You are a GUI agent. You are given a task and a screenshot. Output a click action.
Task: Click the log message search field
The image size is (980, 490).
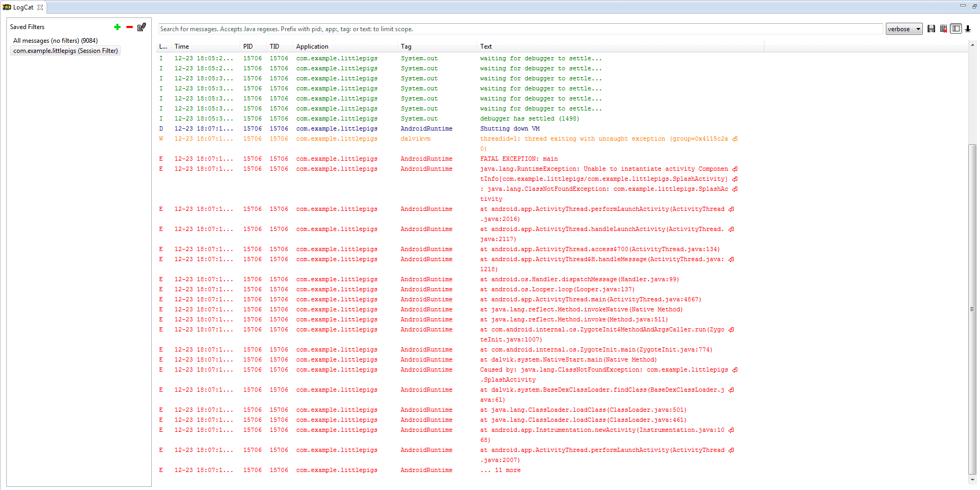coord(521,29)
